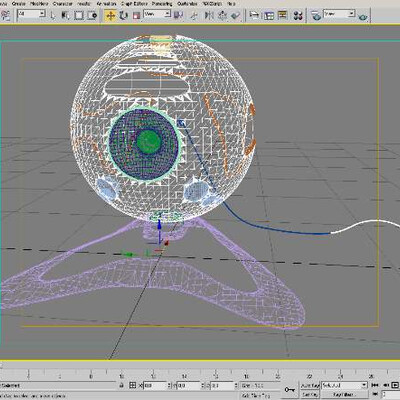Open the reference coordinate system View dropdown

[x=157, y=14]
